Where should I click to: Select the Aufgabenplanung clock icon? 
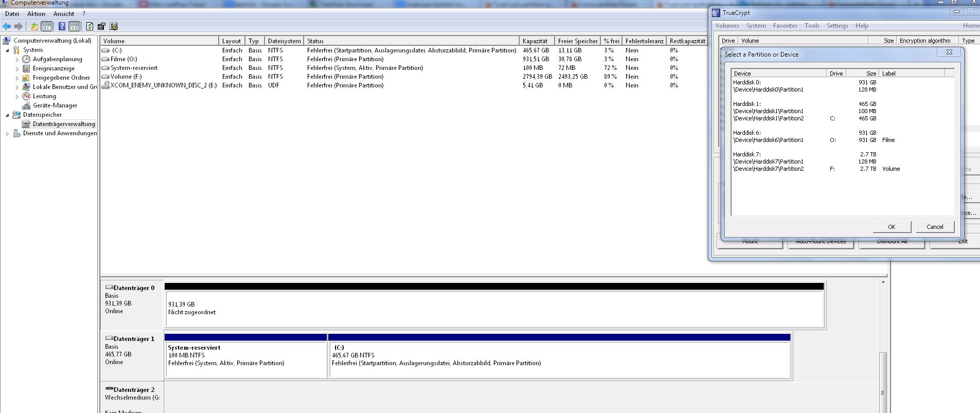click(x=26, y=59)
